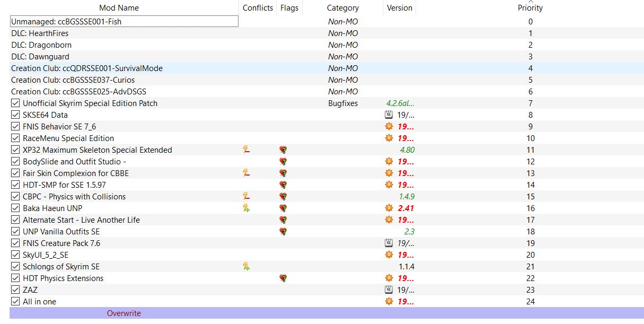The width and height of the screenshot is (644, 324).
Task: Uncheck the SkyUI_5_2_SE mod
Action: 15,255
